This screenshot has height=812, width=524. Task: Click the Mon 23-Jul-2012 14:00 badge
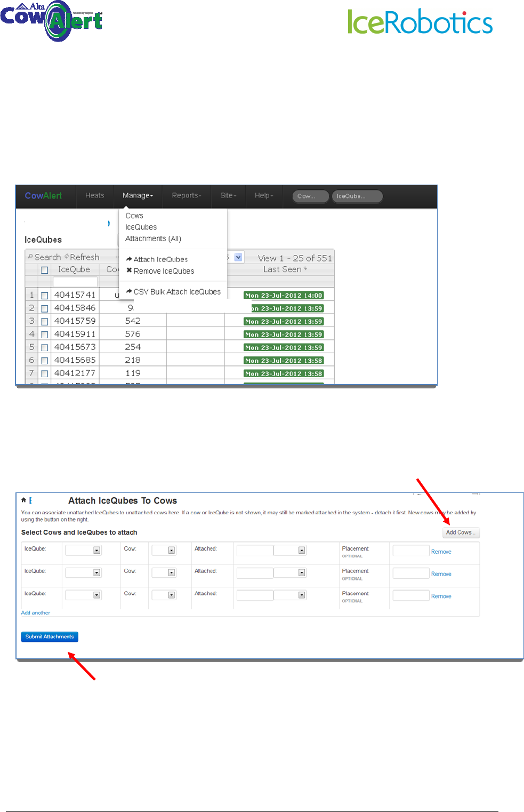284,296
